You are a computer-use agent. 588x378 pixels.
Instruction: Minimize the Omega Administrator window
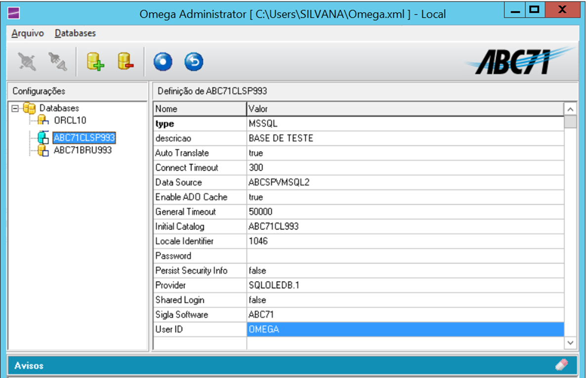coord(515,10)
